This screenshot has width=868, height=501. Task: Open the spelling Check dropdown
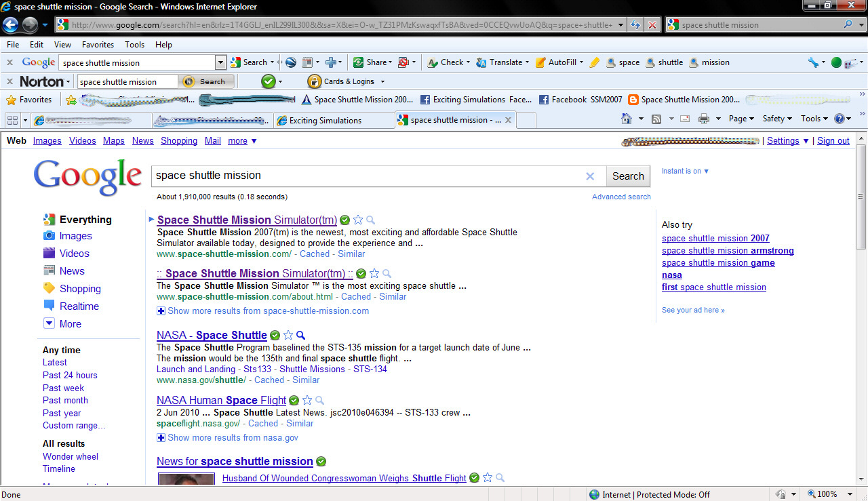469,62
